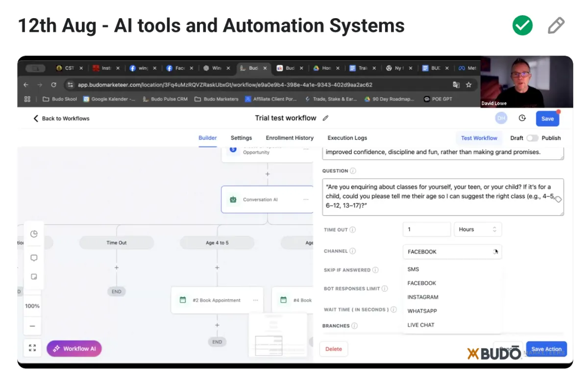Select the Age 4 to 5 branch node

(x=217, y=243)
